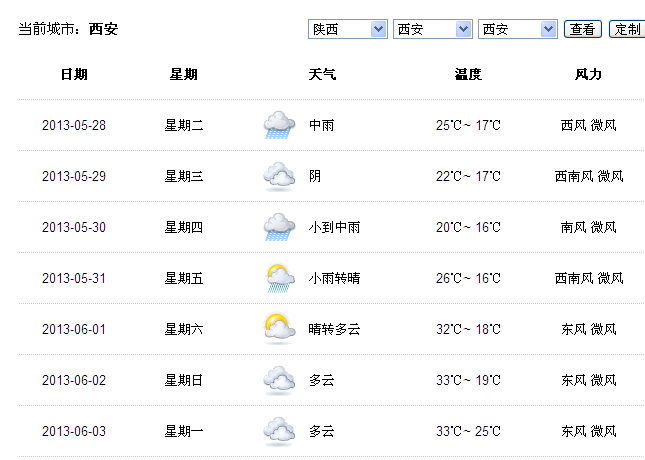The width and height of the screenshot is (645, 460).
Task: Click the 星期六 weekday cell
Action: 184,329
